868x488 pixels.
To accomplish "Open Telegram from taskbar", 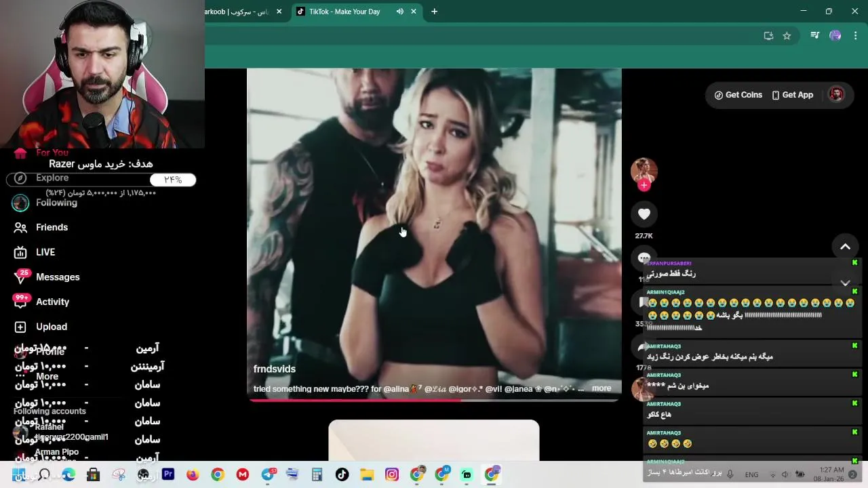I will 268,474.
